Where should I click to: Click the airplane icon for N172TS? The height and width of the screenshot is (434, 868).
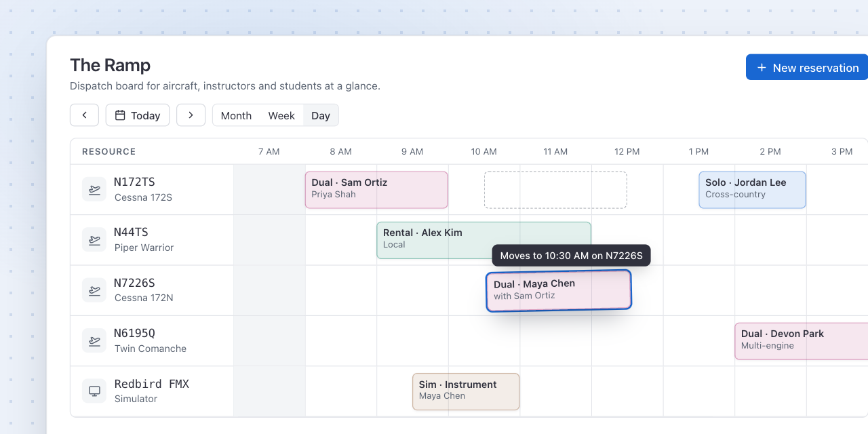[94, 189]
